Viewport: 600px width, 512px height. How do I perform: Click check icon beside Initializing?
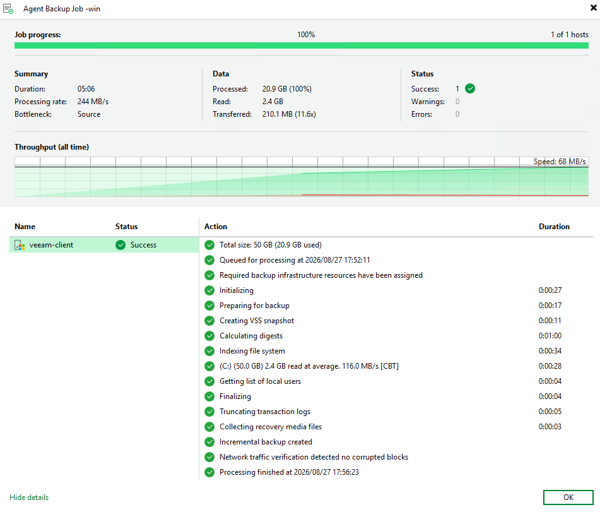click(x=209, y=290)
